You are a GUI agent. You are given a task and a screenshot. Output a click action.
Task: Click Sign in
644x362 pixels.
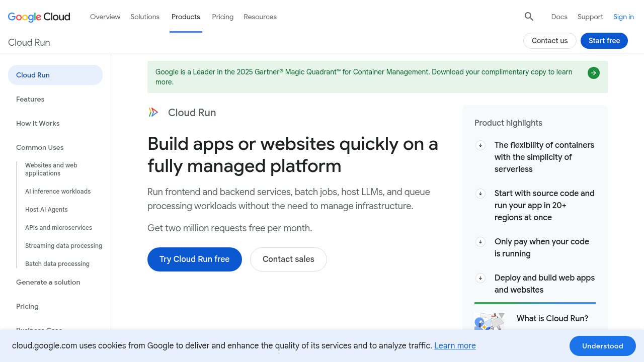(623, 17)
